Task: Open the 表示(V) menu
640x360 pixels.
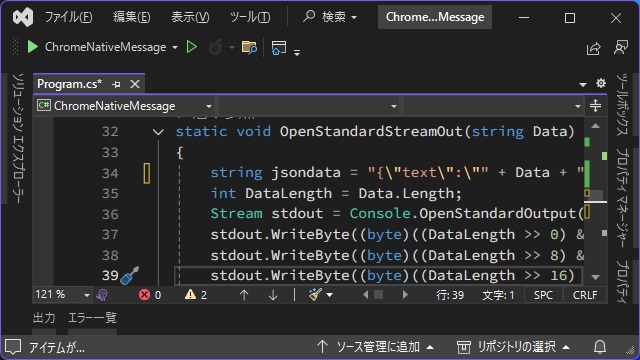Action: pyautogui.click(x=190, y=17)
